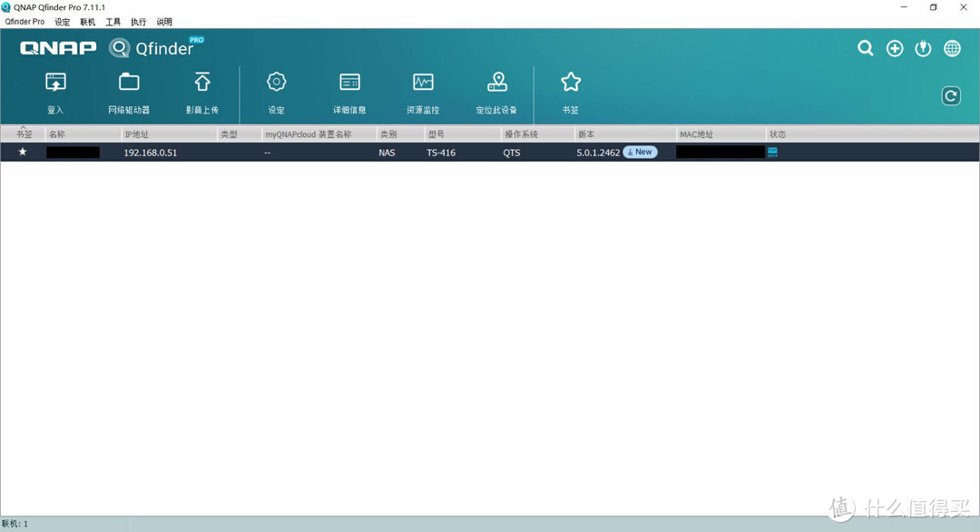The width and height of the screenshot is (980, 532).
Task: Sort by the 操作系统 column header
Action: click(x=538, y=133)
